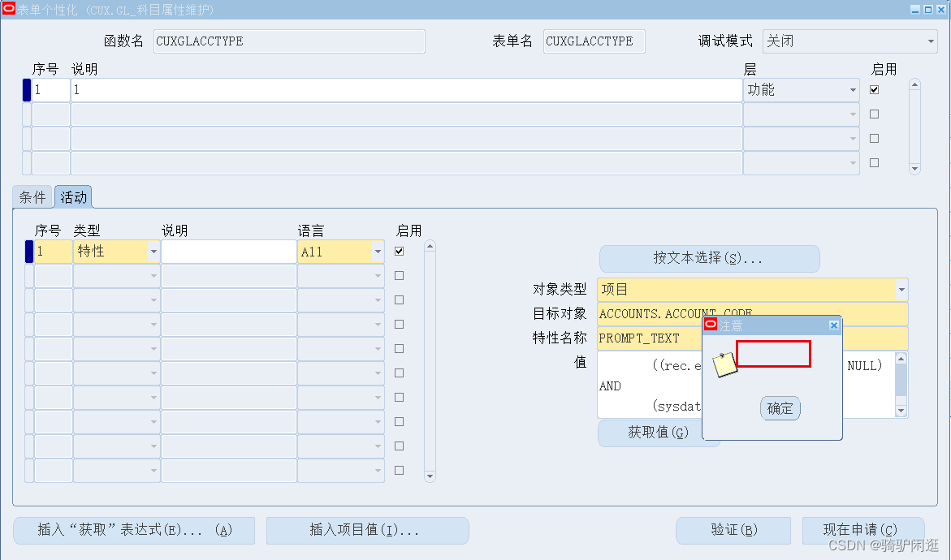
Task: Click scroll down arrow of rules list
Action: pyautogui.click(x=914, y=169)
